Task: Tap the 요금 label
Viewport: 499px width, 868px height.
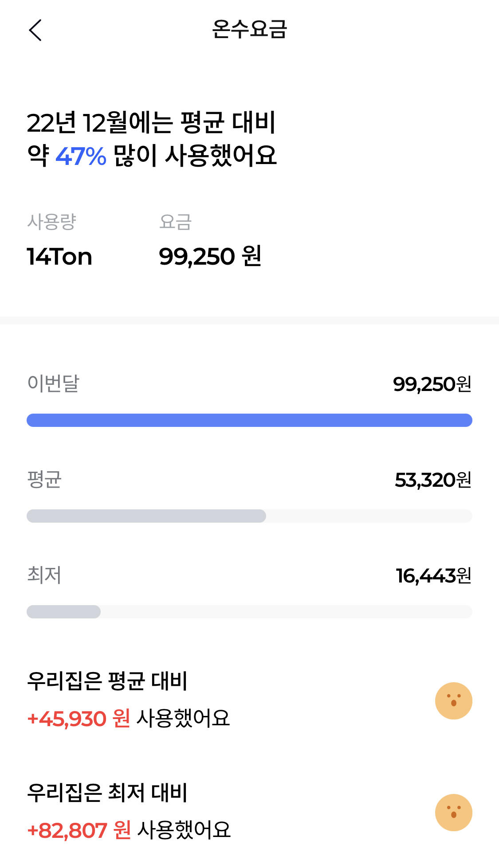Action: pyautogui.click(x=175, y=222)
